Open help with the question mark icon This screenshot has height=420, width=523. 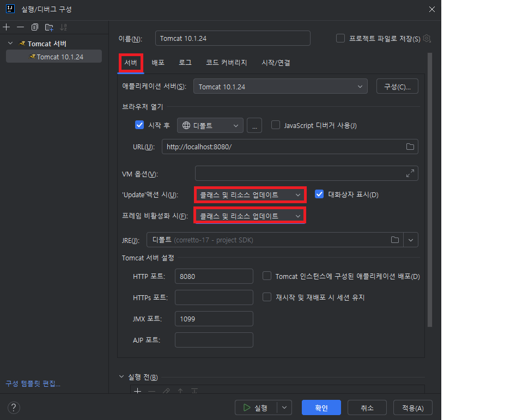13,407
